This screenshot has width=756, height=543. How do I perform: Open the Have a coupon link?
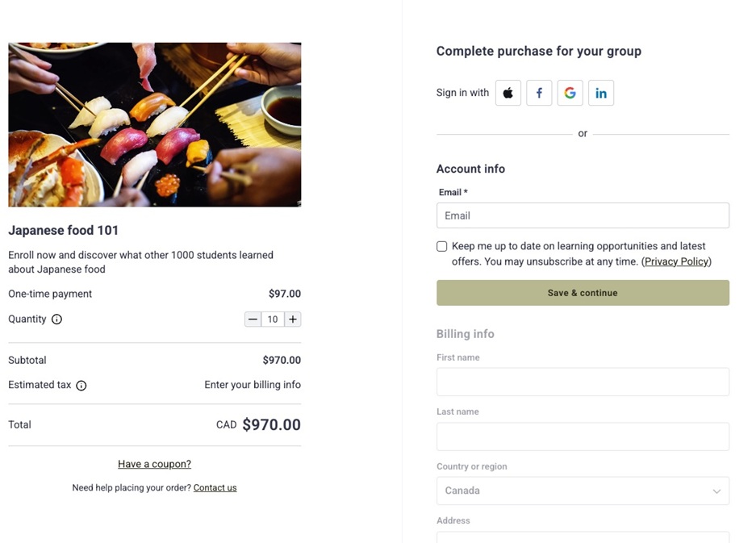pos(154,464)
